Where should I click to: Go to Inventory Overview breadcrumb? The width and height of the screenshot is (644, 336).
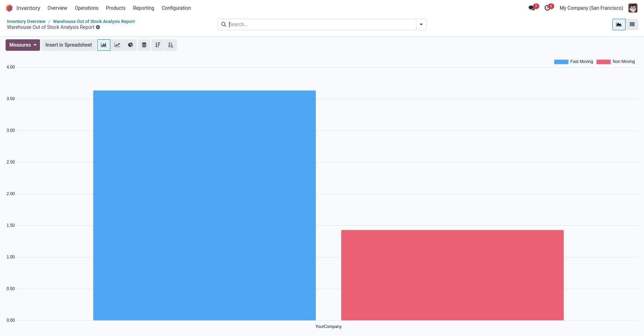click(26, 22)
